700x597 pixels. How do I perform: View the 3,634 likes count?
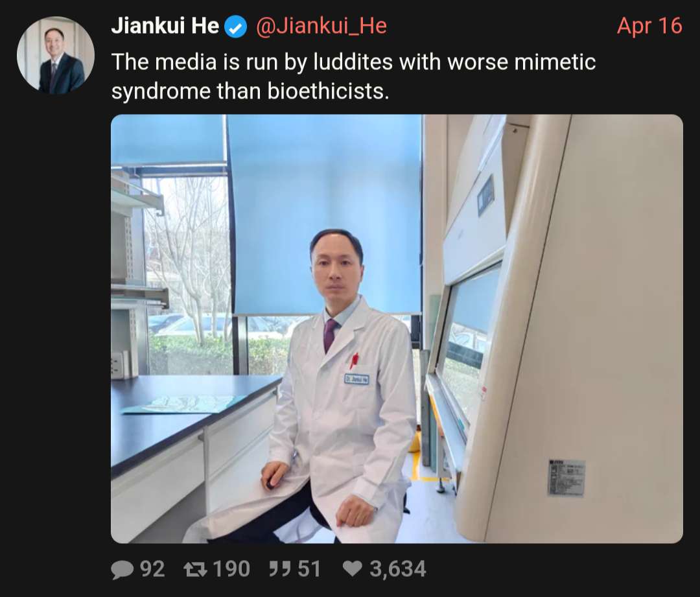point(398,569)
